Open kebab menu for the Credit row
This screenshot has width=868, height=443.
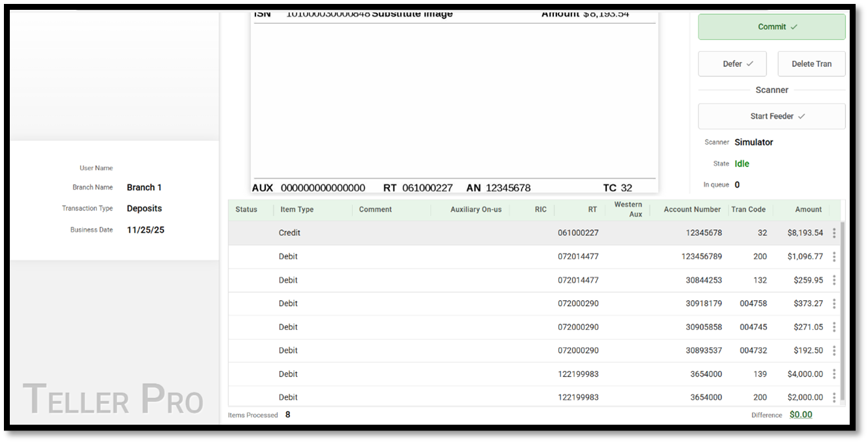(x=834, y=233)
